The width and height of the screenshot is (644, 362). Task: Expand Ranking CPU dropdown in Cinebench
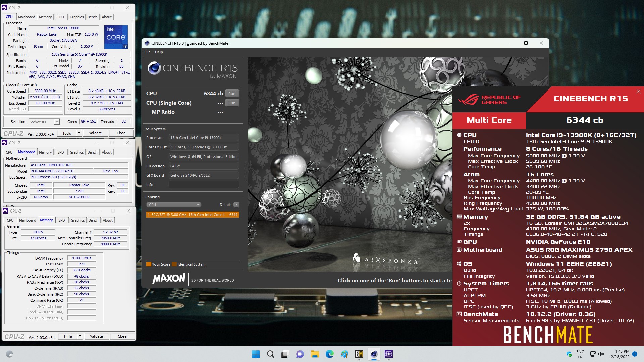(x=173, y=205)
